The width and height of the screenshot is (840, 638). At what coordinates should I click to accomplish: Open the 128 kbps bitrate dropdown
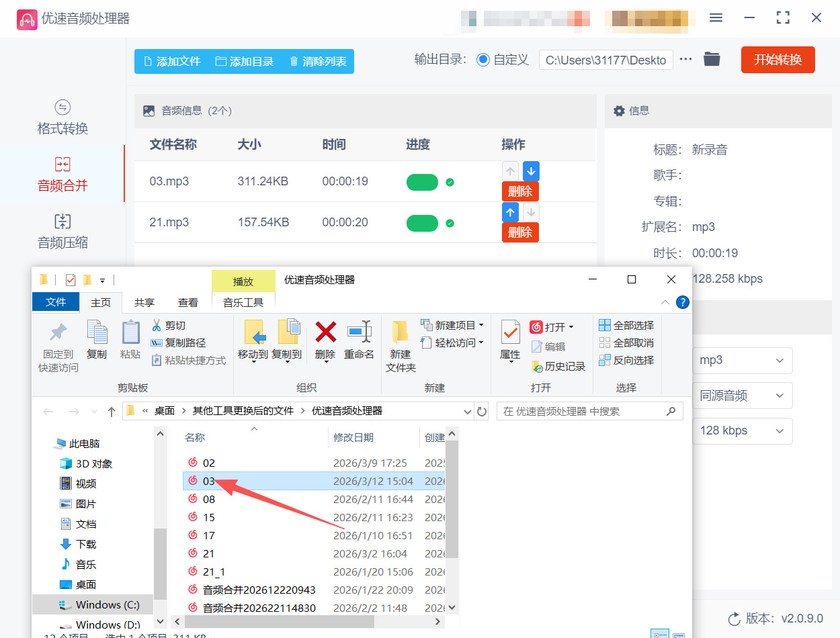point(742,430)
